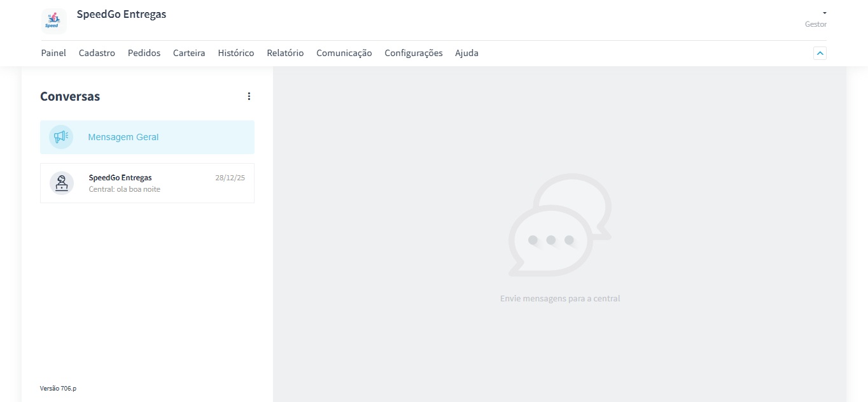Select the Carteira menu item
The image size is (868, 402).
click(x=189, y=53)
